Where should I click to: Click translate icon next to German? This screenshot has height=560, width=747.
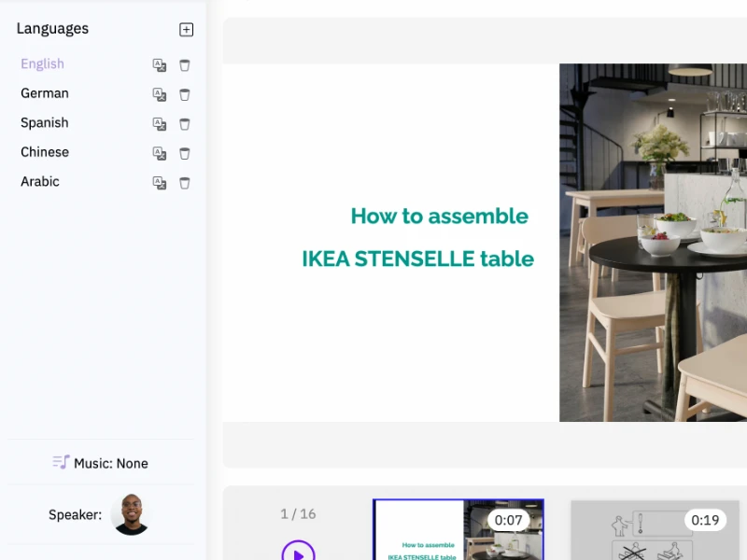pos(160,94)
